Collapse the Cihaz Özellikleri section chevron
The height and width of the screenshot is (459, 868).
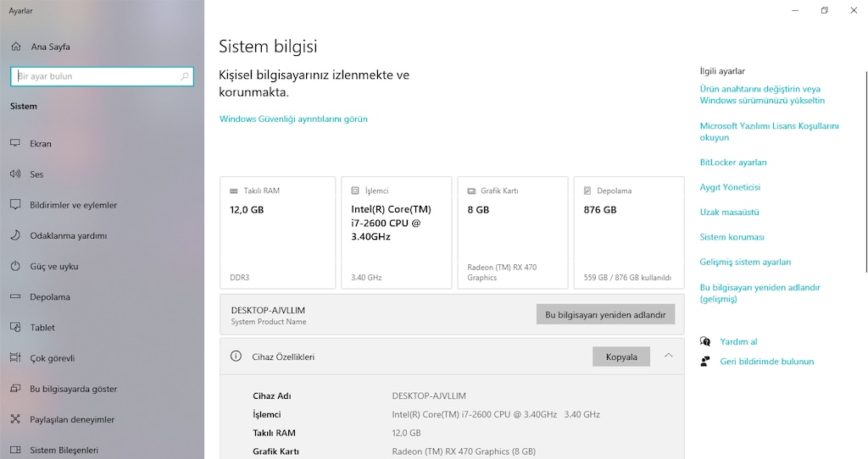669,356
